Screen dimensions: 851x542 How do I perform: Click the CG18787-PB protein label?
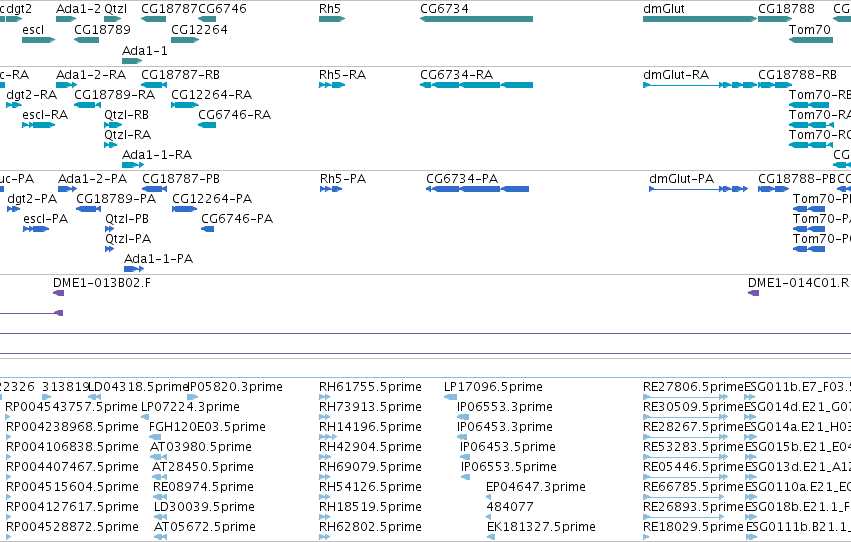181,179
